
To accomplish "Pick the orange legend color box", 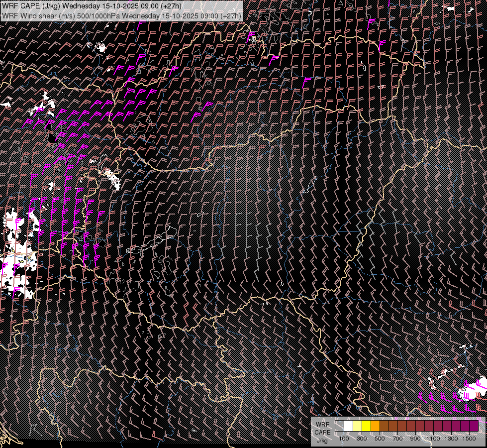I will (x=376, y=426).
